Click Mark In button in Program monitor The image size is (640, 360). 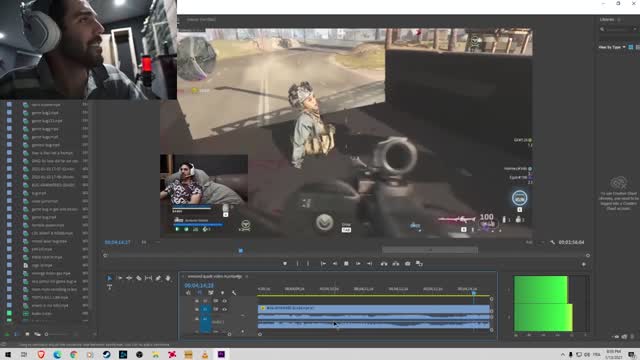(297, 264)
